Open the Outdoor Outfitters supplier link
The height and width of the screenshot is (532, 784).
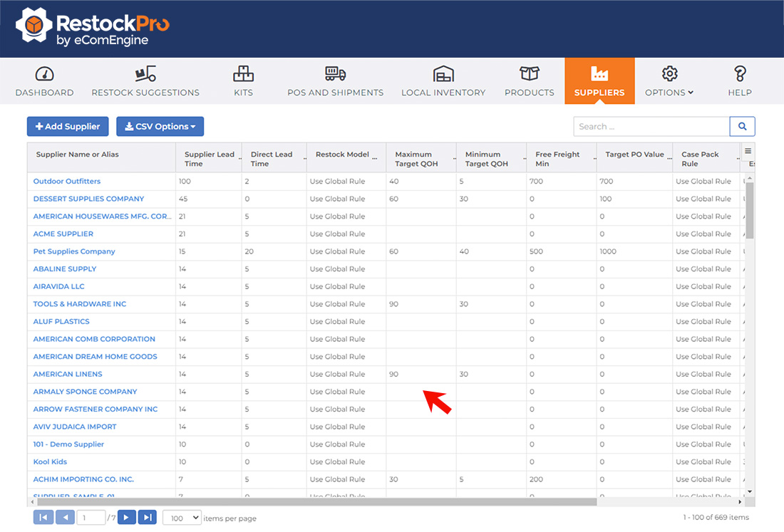(67, 182)
